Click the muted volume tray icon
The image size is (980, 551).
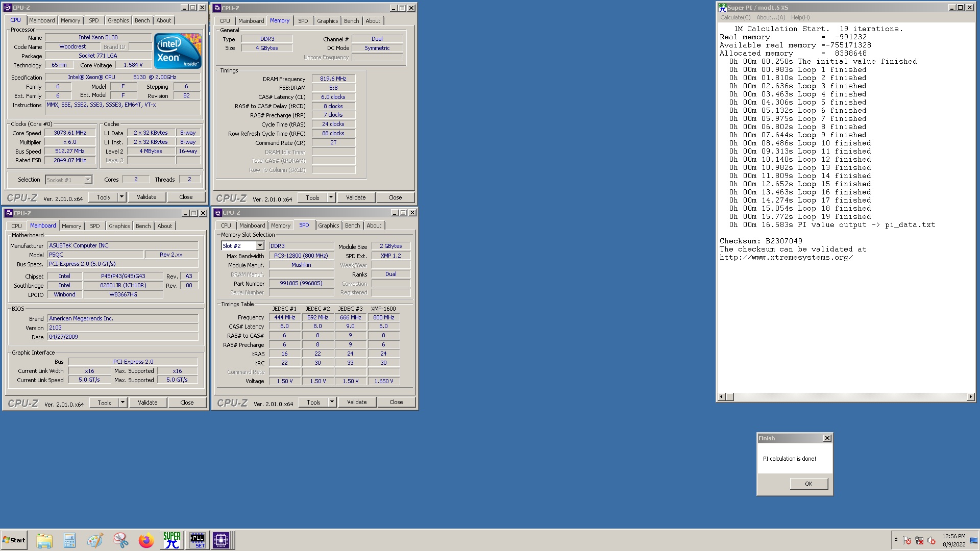[x=932, y=540]
